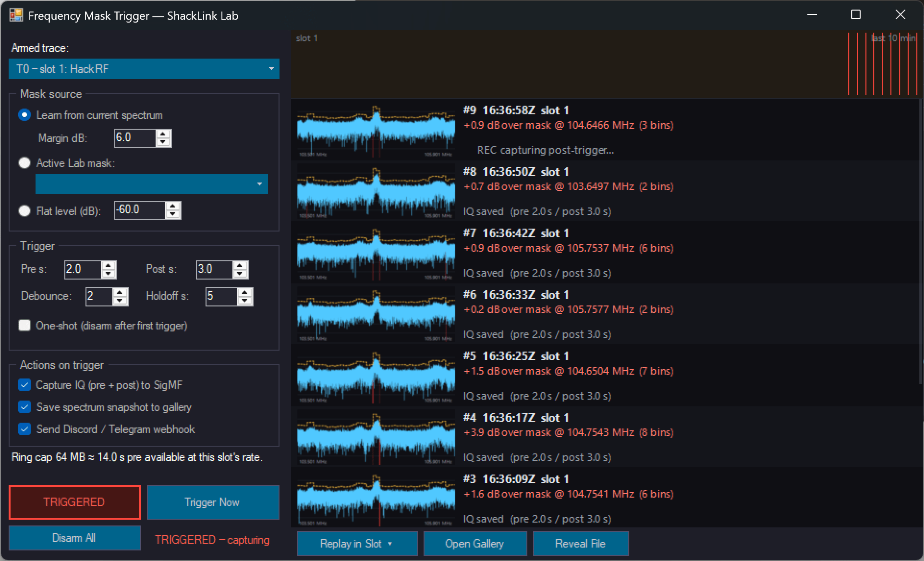Click 'REC capturing post-trigger...' status
924x561 pixels.
[x=546, y=150]
